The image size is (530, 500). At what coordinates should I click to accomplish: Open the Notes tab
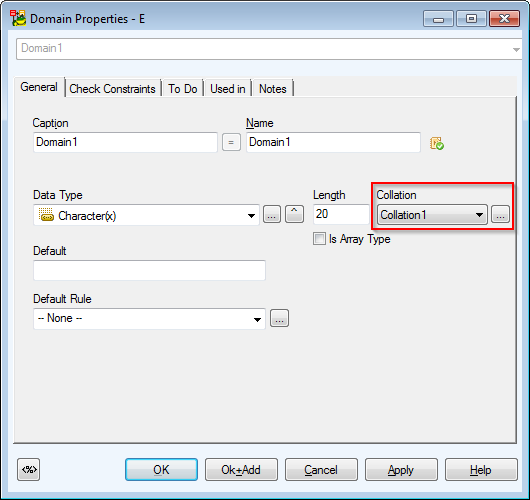[272, 89]
